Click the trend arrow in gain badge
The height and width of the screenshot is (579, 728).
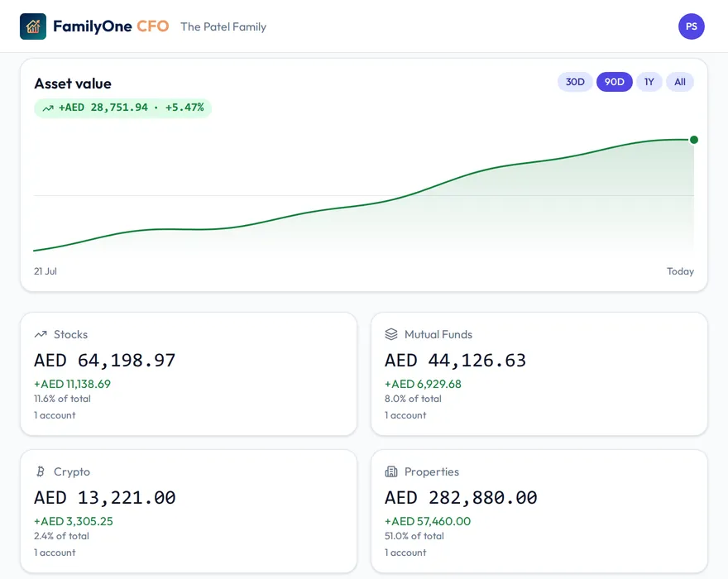point(48,108)
